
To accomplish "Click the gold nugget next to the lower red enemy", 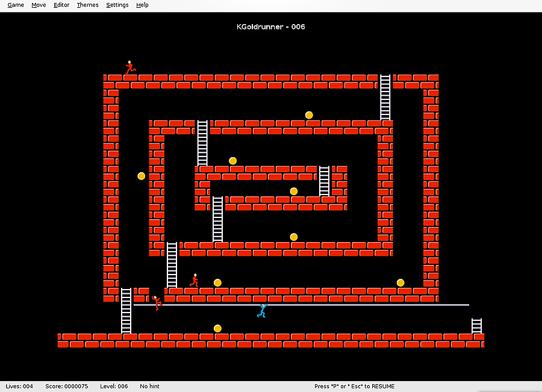I will click(x=217, y=283).
